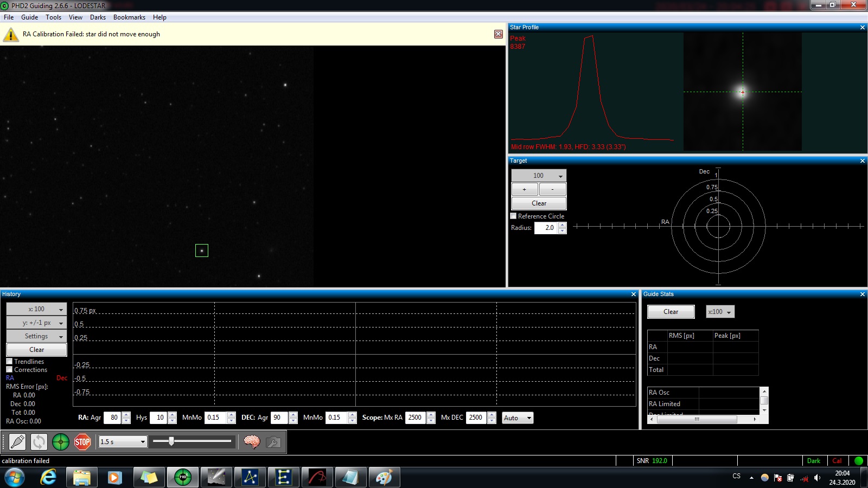Click Clear in the Guide Stats panel
The width and height of the screenshot is (868, 488).
[x=671, y=312]
